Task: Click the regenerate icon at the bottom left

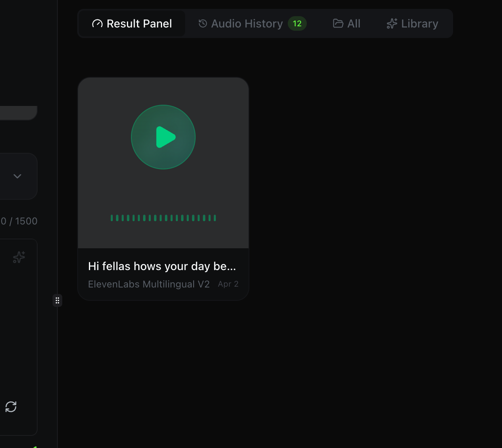Action: tap(11, 407)
